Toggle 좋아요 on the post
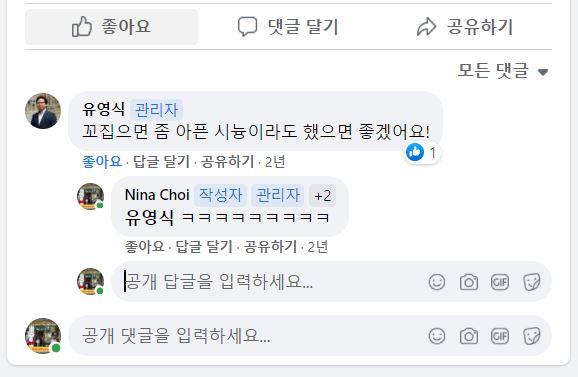This screenshot has width=578, height=377. coord(111,27)
